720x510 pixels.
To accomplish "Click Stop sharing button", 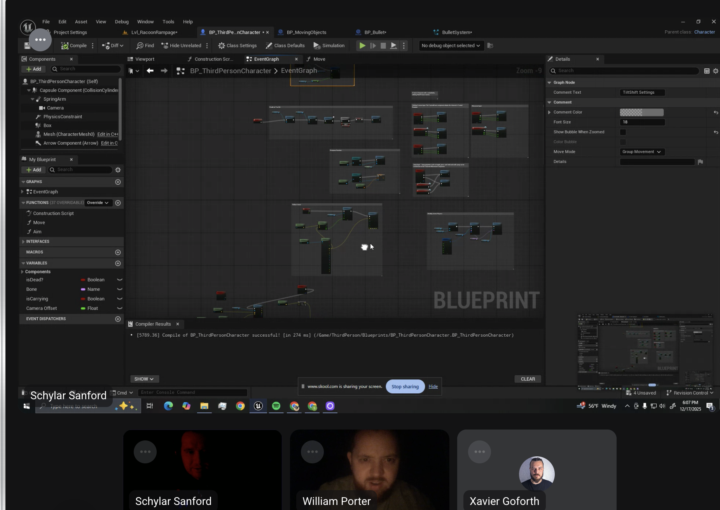I will point(404,385).
